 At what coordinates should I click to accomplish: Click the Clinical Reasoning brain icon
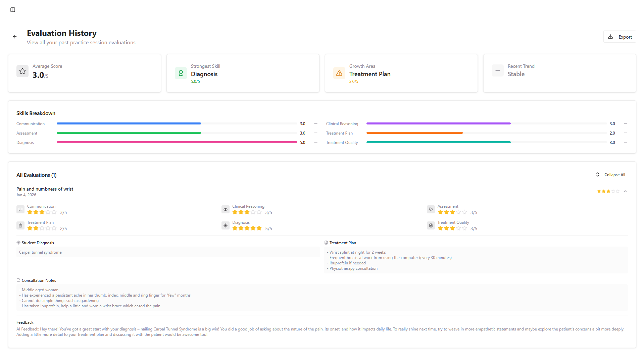226,209
